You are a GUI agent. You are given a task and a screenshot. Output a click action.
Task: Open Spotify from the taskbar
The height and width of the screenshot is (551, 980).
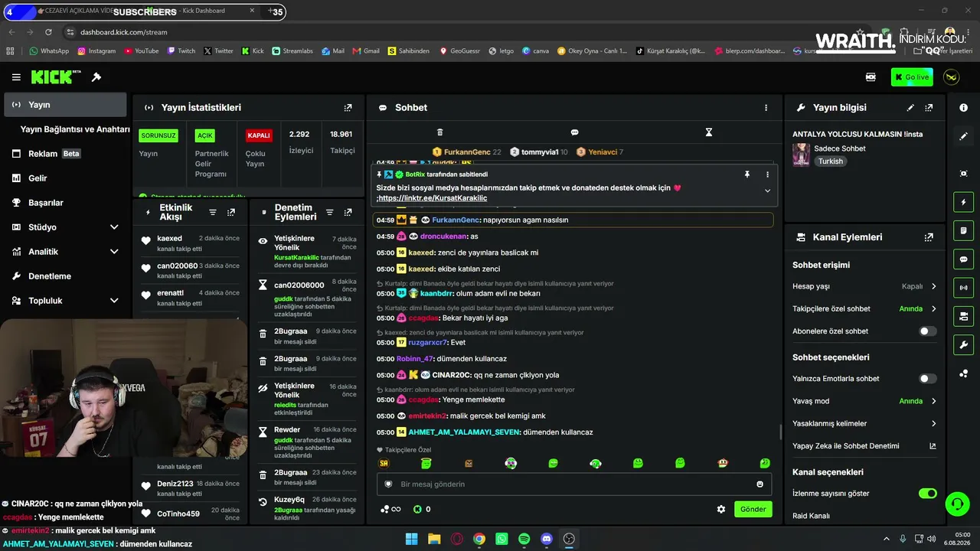[x=524, y=539]
